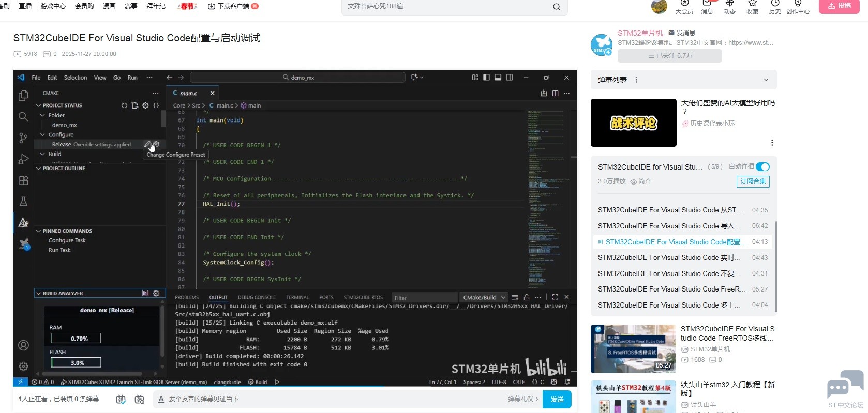Maximize the output panel size
The image size is (868, 413).
(555, 297)
